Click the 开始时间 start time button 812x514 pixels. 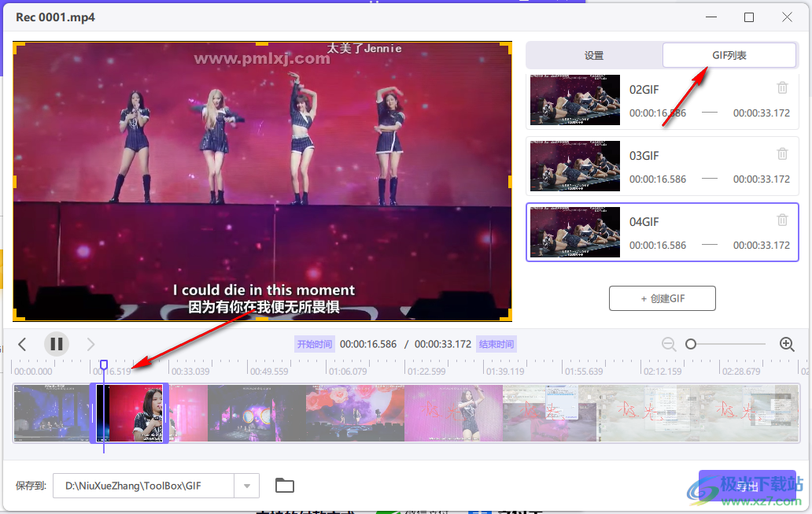(x=315, y=344)
